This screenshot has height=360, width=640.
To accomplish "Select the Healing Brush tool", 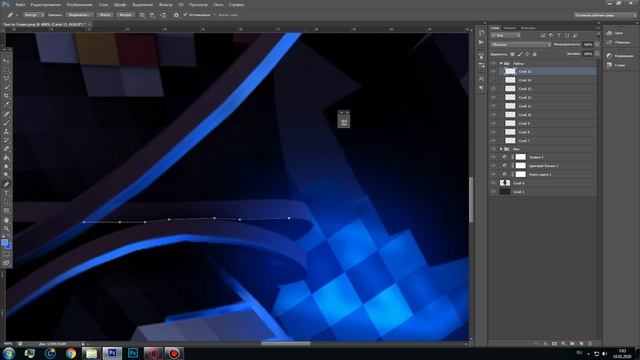I will (x=6, y=114).
